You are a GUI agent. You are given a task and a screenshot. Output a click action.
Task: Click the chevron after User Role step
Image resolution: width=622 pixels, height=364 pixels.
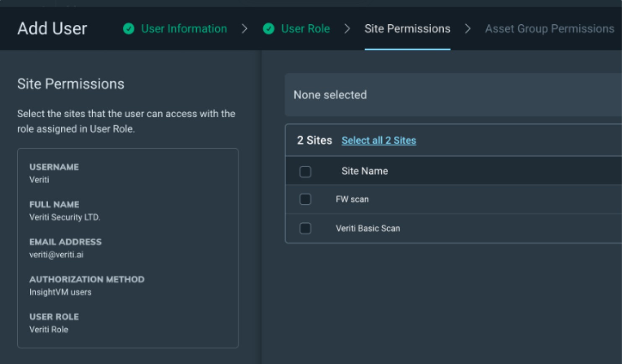pyautogui.click(x=347, y=29)
